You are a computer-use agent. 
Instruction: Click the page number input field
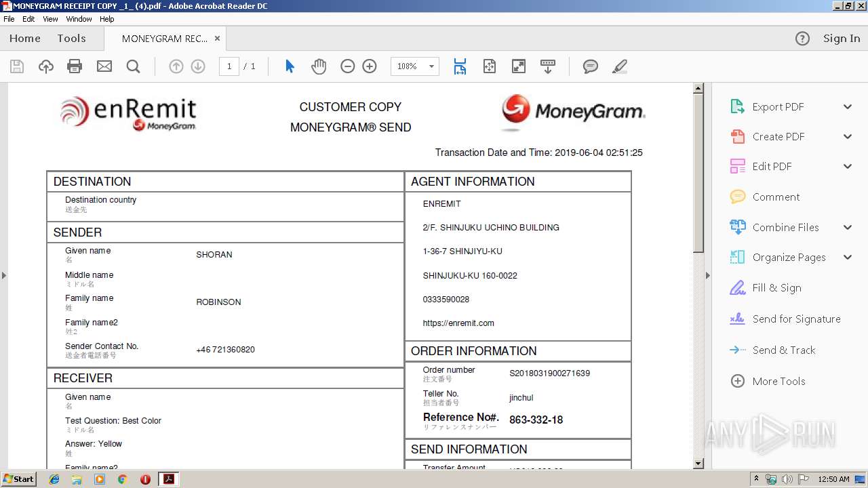pyautogui.click(x=229, y=66)
